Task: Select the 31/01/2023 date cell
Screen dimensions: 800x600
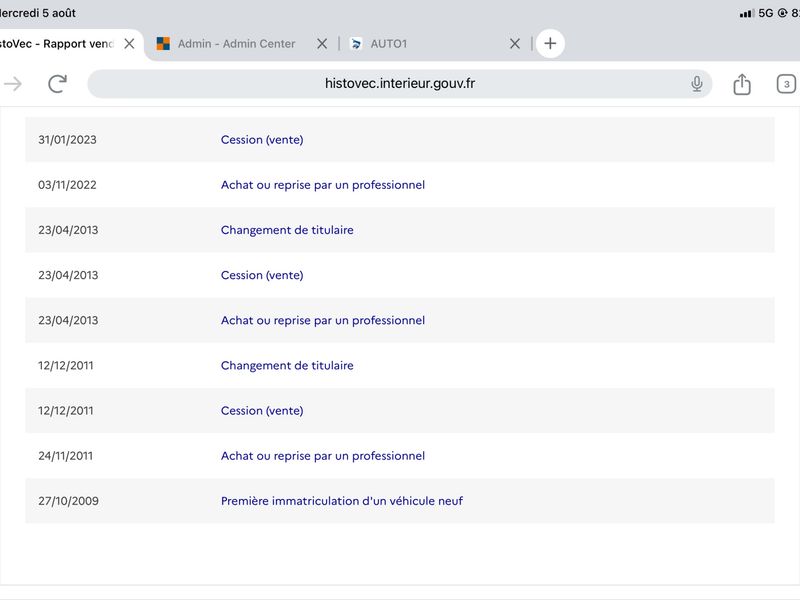Action: (x=67, y=140)
